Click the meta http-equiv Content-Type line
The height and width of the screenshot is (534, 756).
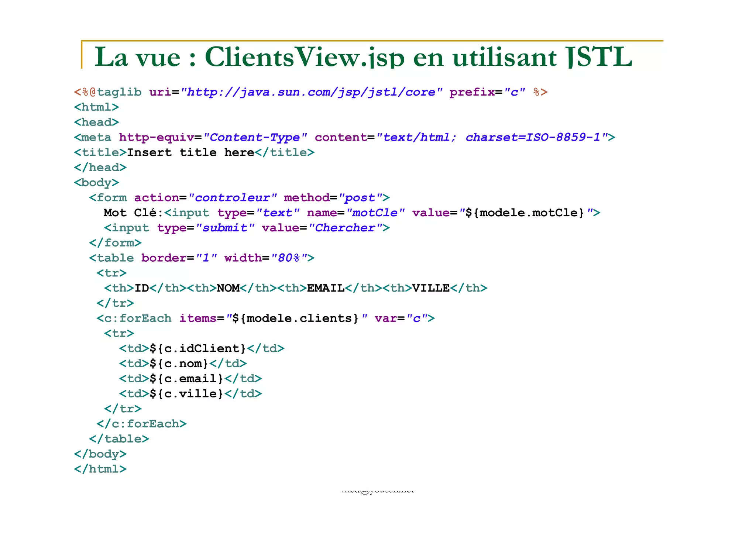[x=344, y=137]
